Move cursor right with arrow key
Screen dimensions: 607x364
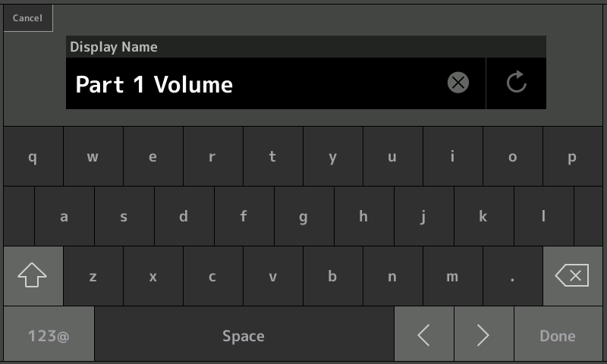coord(483,335)
